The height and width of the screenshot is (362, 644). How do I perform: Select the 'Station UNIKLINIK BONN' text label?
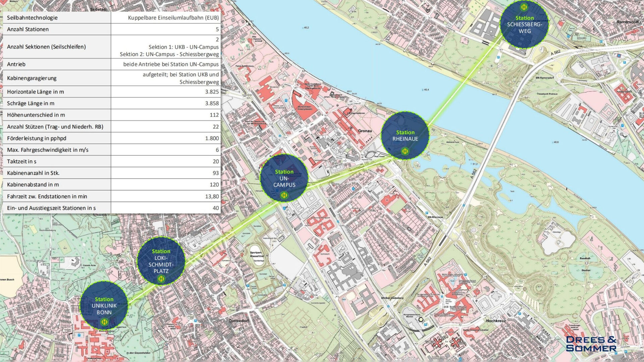click(104, 306)
